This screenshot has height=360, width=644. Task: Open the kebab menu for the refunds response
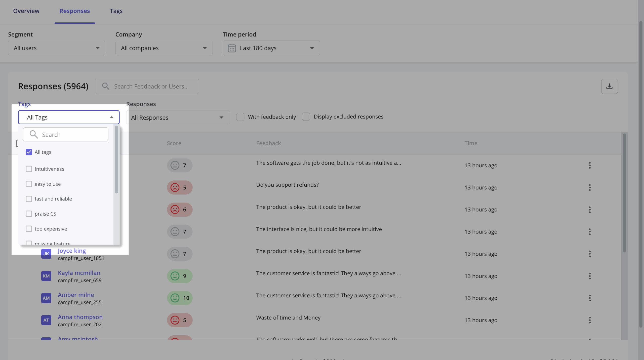tap(590, 187)
